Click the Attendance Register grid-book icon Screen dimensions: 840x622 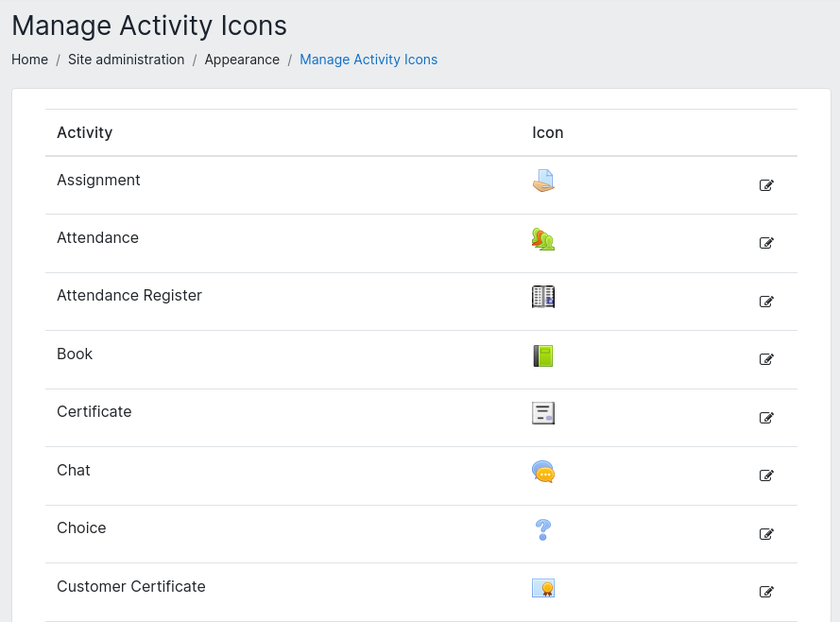pyautogui.click(x=543, y=297)
